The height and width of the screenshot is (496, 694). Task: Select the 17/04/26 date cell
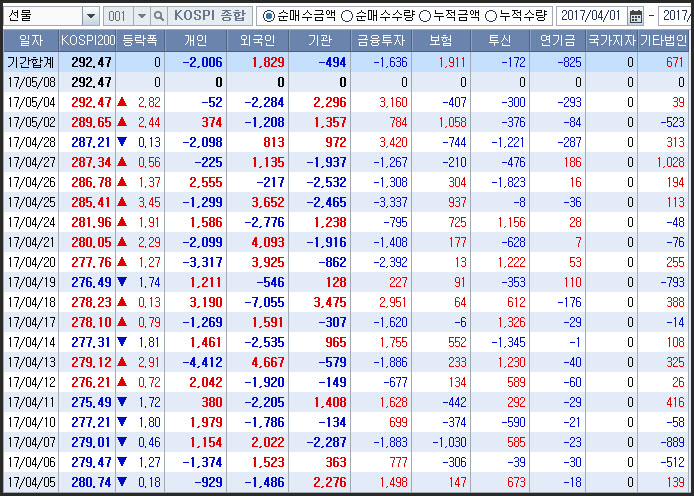(31, 182)
